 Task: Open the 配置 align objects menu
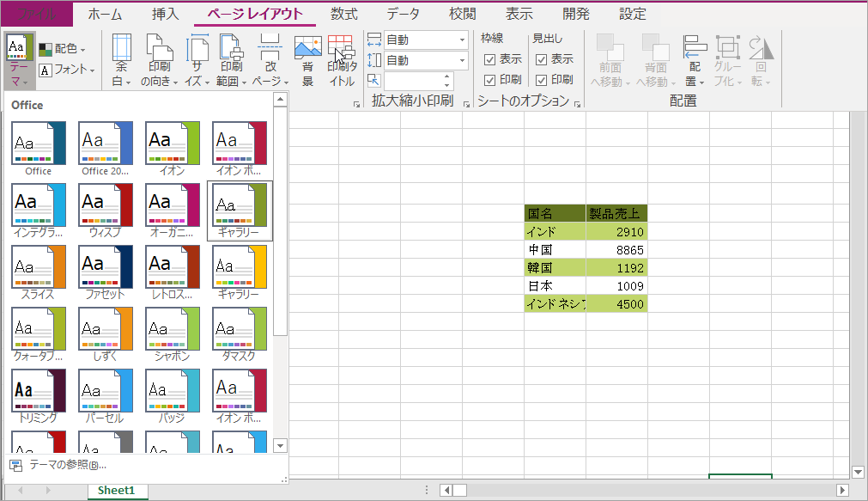(695, 60)
